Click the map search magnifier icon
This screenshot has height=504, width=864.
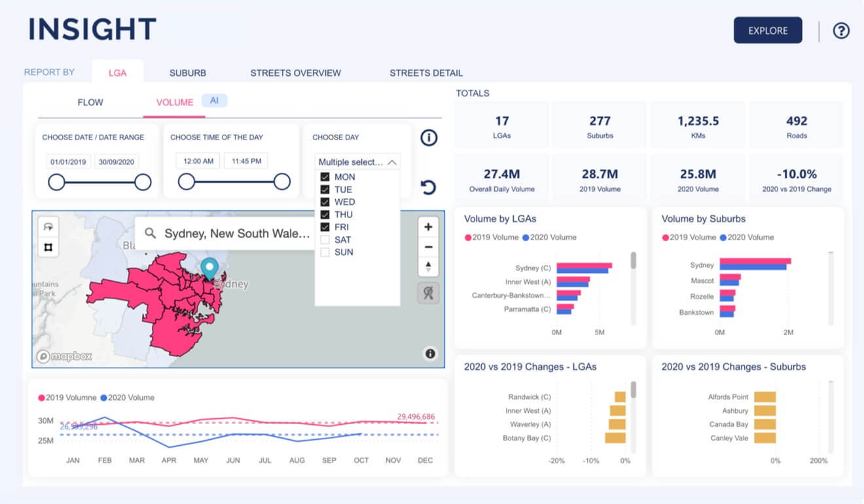click(151, 233)
